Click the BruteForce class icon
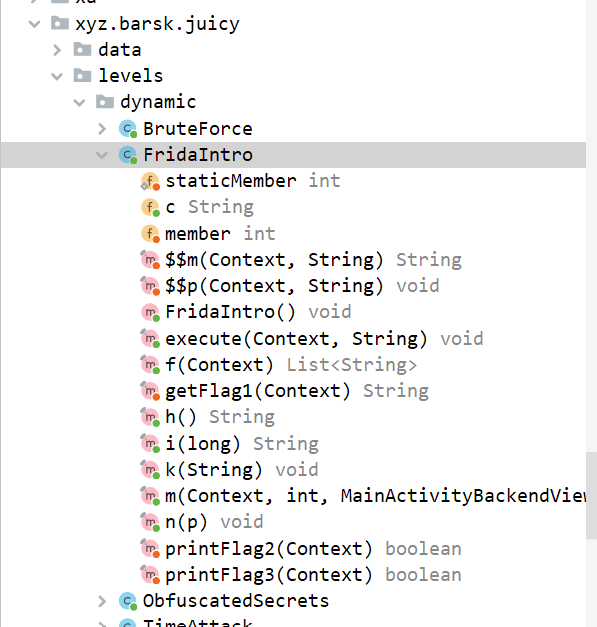The width and height of the screenshot is (597, 627). tap(128, 129)
